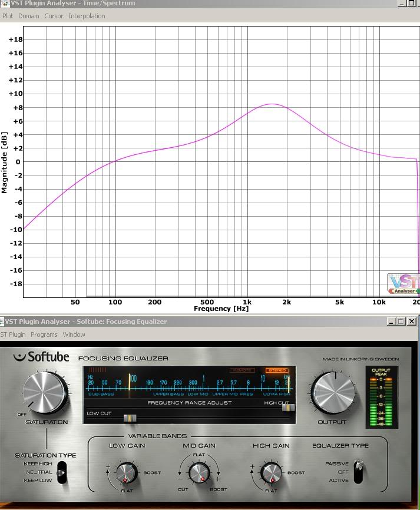The height and width of the screenshot is (510, 420).
Task: Toggle the Saturation Type switch
Action: [61, 472]
